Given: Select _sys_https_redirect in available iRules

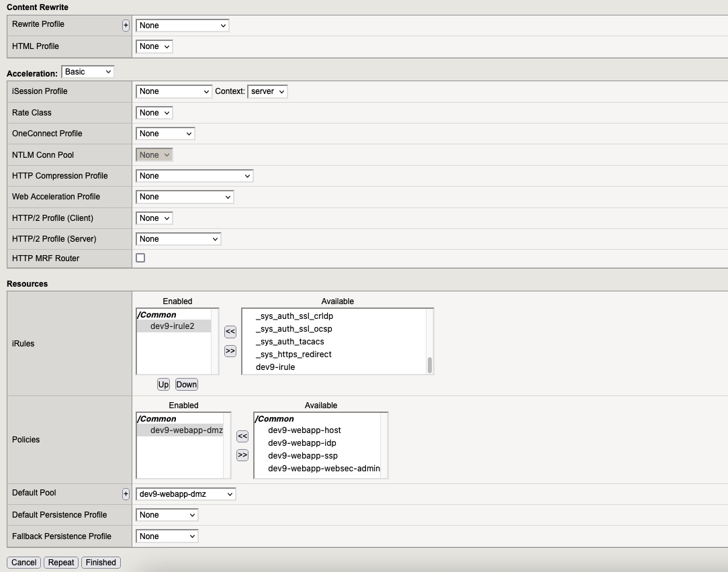Looking at the screenshot, I should pos(293,354).
